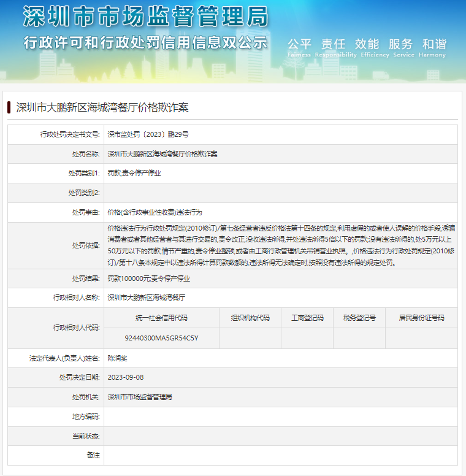Click the 深圳市市场监督管理局 banner title
This screenshot has height=476, width=466.
coord(146,17)
